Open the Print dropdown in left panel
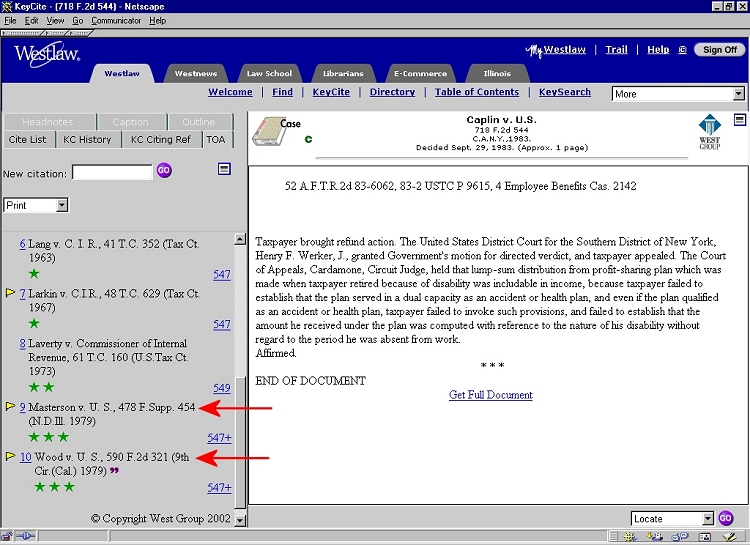This screenshot has width=750, height=545. (x=35, y=205)
